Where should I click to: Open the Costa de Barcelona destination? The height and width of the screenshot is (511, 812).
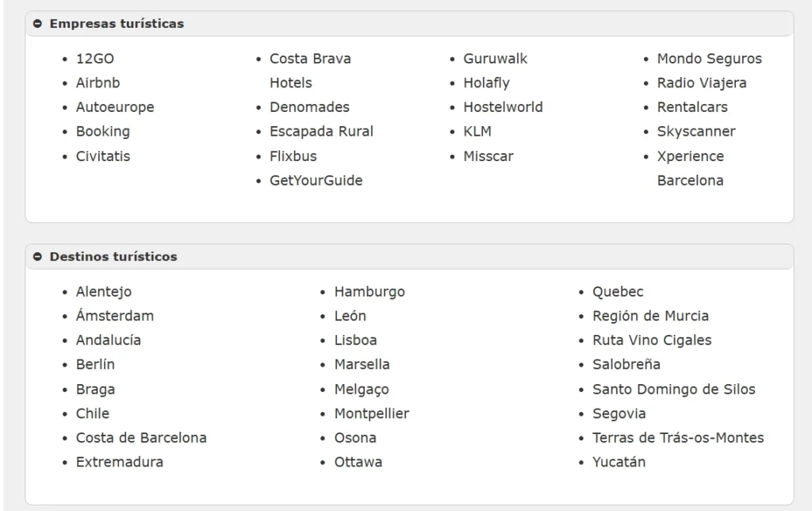141,438
